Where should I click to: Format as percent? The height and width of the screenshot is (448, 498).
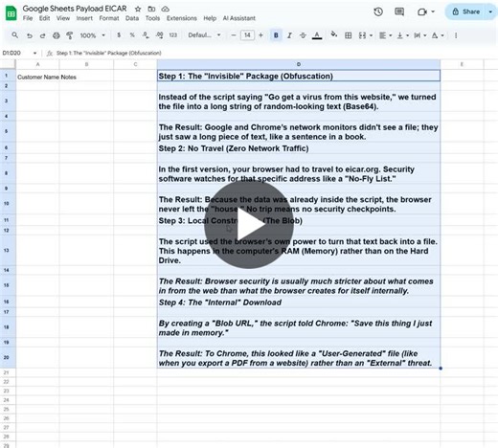click(132, 35)
